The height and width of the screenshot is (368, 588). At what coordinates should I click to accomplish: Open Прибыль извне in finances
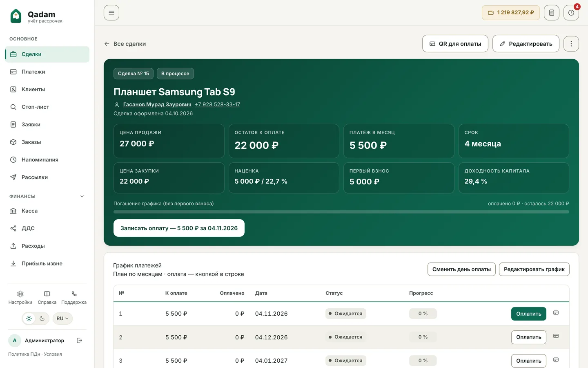pos(47,264)
